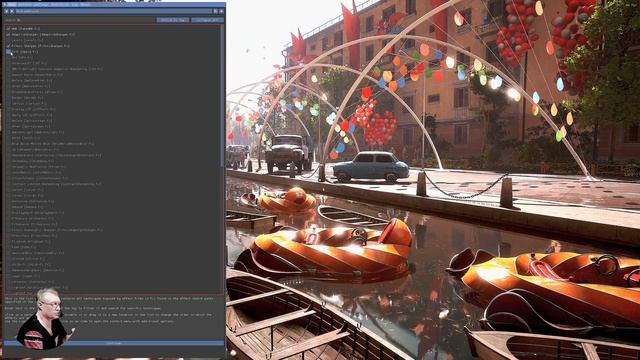
Task: Select the previous preset arrow button
Action: [x=7, y=11]
